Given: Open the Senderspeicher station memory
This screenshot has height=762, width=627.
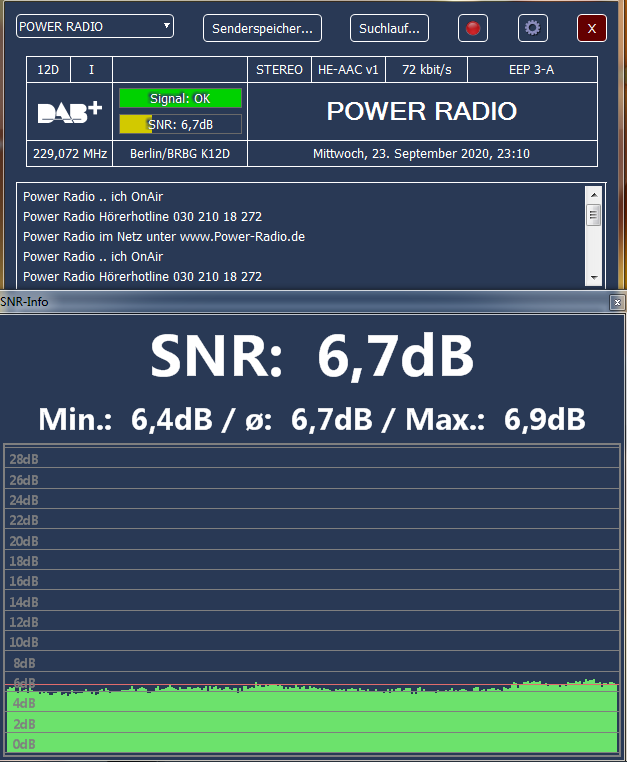Looking at the screenshot, I should pyautogui.click(x=262, y=28).
